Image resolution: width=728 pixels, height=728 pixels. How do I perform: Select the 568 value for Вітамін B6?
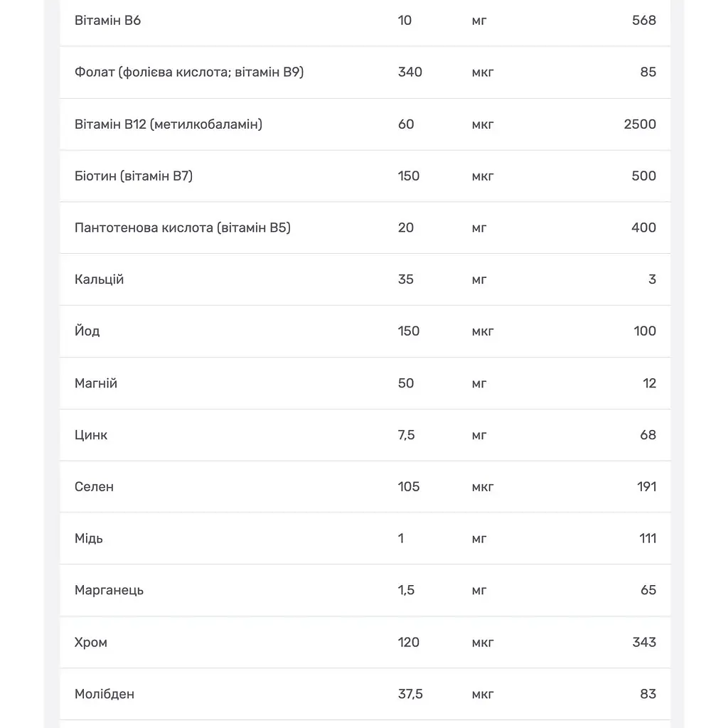tap(644, 21)
